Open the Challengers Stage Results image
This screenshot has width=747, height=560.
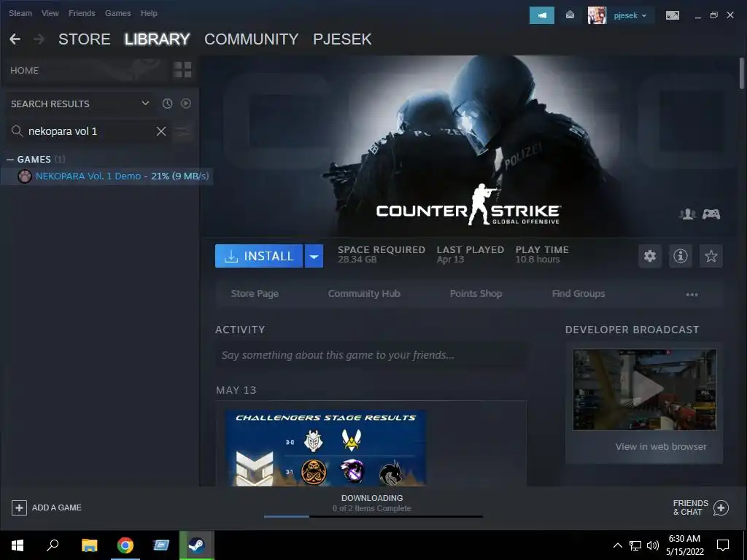(x=325, y=448)
